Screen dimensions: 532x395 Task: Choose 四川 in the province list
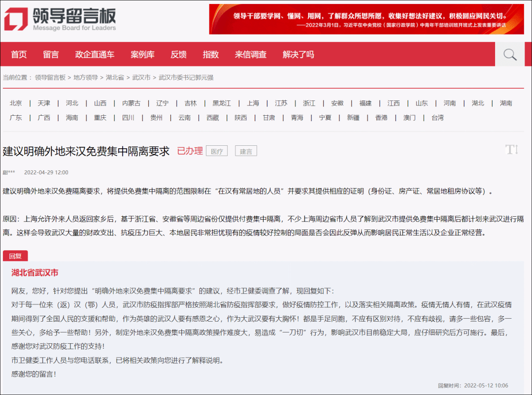(128, 118)
